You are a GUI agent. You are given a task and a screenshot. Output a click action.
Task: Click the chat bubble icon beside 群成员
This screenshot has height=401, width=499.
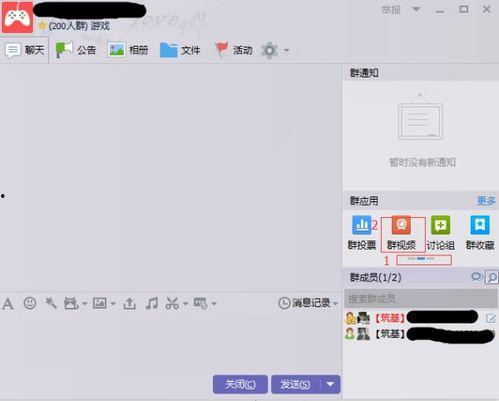(x=477, y=277)
